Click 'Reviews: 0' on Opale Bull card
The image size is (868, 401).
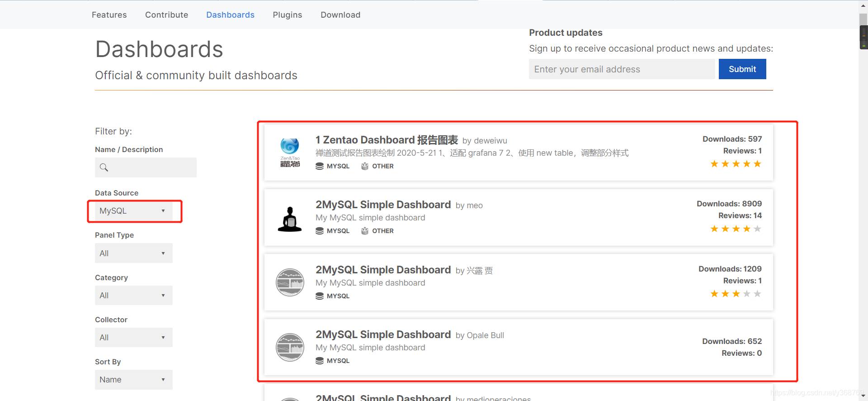tap(742, 353)
